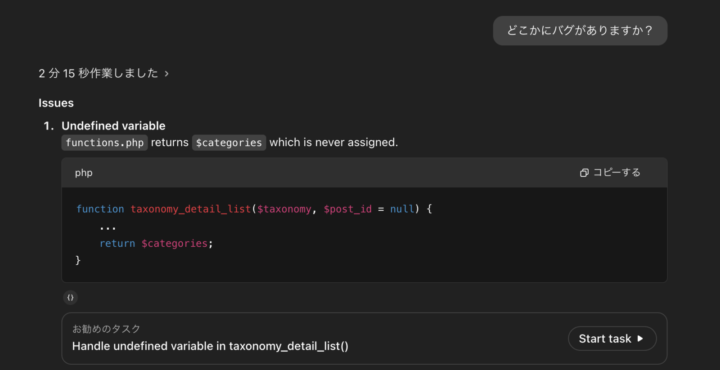Click the play triangle inside Start task
The image size is (720, 370).
point(640,339)
